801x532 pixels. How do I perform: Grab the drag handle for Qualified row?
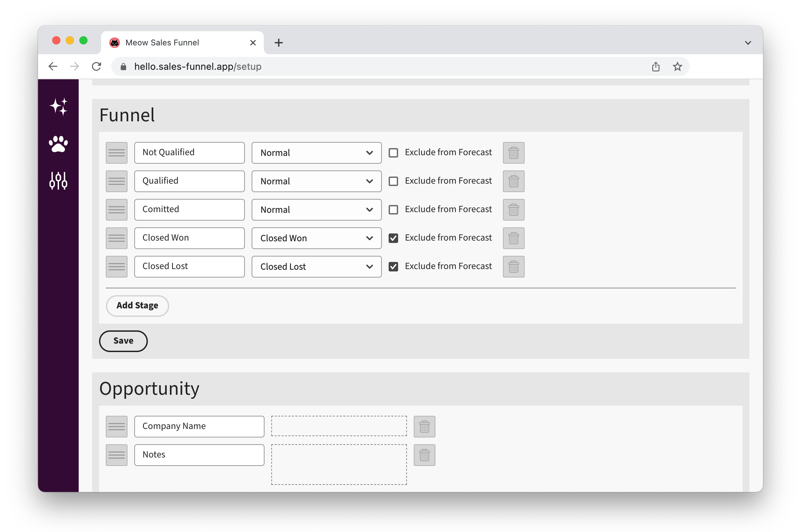pyautogui.click(x=116, y=181)
